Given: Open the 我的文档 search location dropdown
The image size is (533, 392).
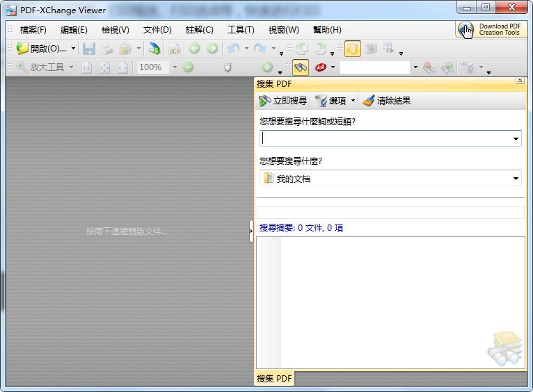Looking at the screenshot, I should 516,179.
